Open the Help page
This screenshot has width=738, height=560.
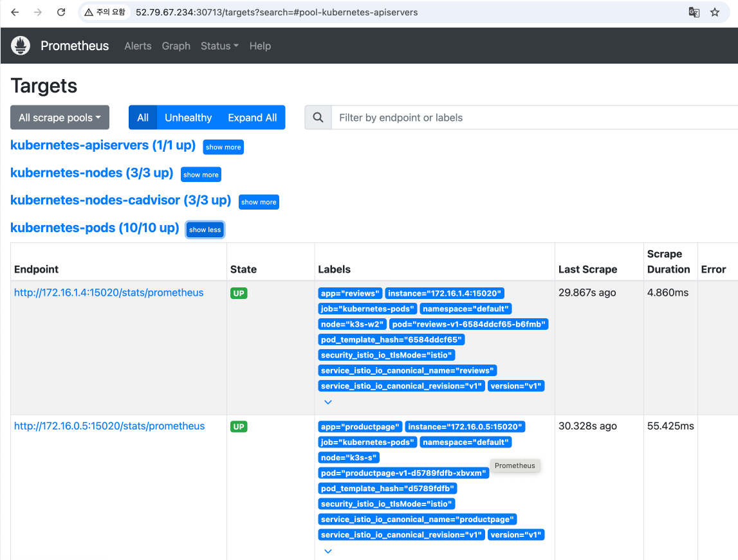click(x=260, y=46)
